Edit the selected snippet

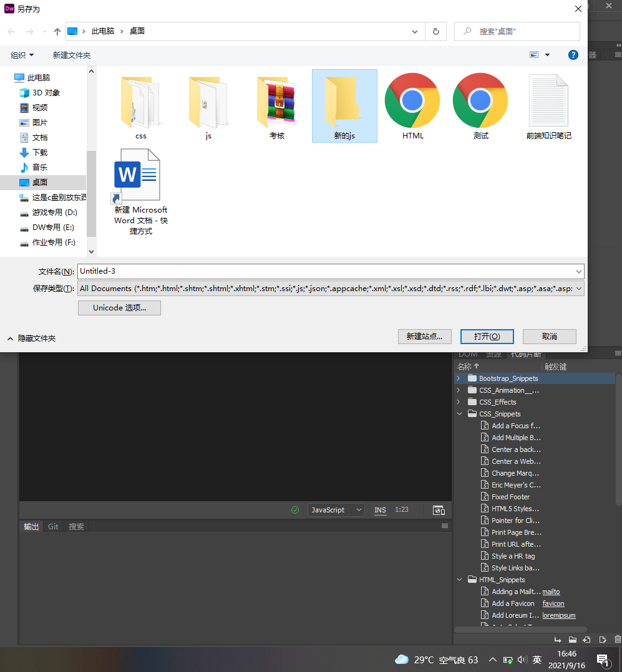pyautogui.click(x=602, y=639)
